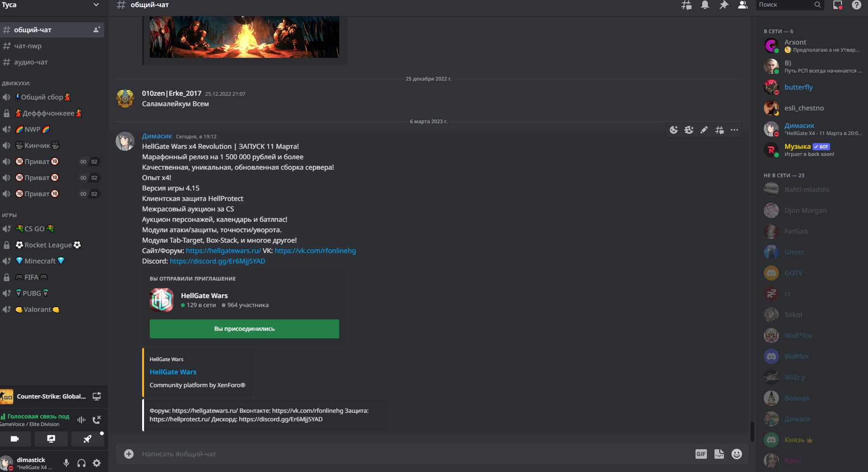Image resolution: width=868 pixels, height=472 pixels.
Task: Click the Вы присоединились button
Action: (244, 329)
